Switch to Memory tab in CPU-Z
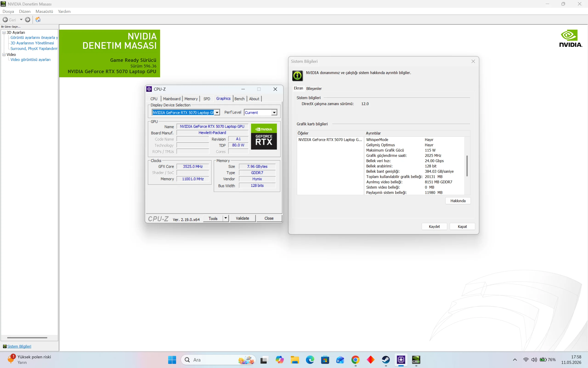This screenshot has height=368, width=588. tap(191, 99)
